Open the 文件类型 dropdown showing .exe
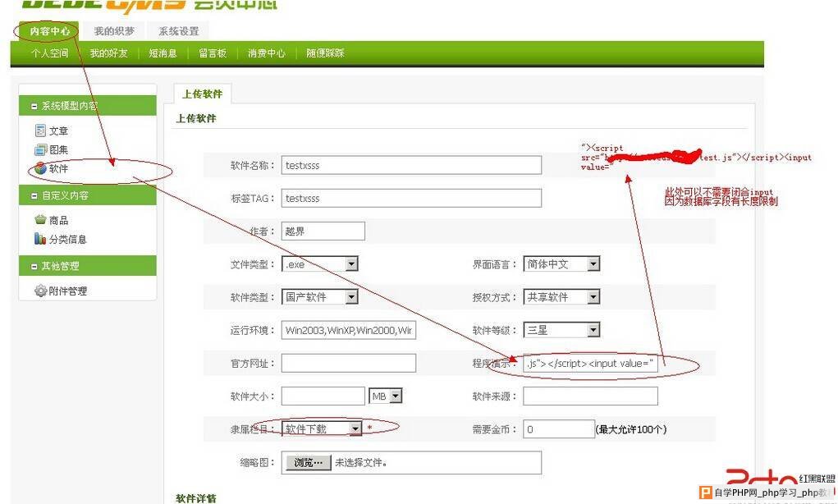The width and height of the screenshot is (838, 504). [x=319, y=264]
